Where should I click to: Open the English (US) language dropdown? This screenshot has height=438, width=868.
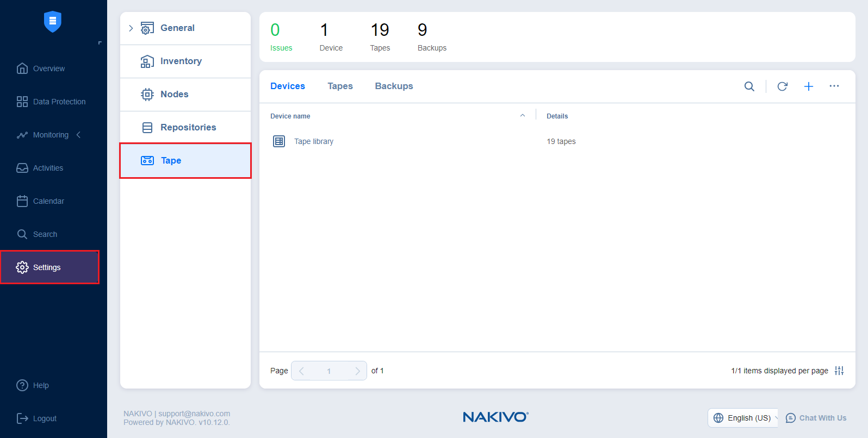743,418
